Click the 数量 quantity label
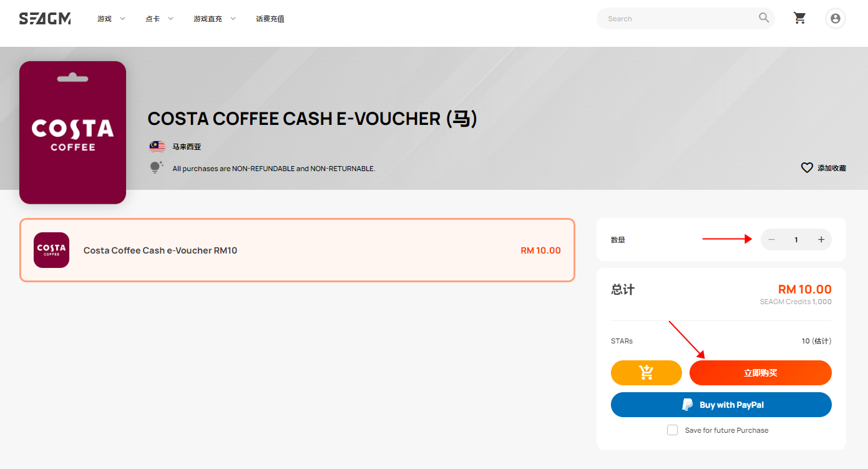 pyautogui.click(x=618, y=240)
